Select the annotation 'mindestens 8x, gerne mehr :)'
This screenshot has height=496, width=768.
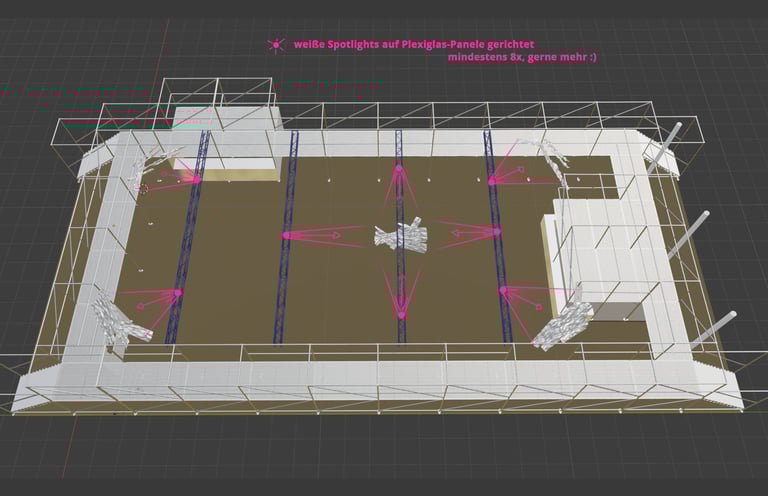click(x=522, y=57)
